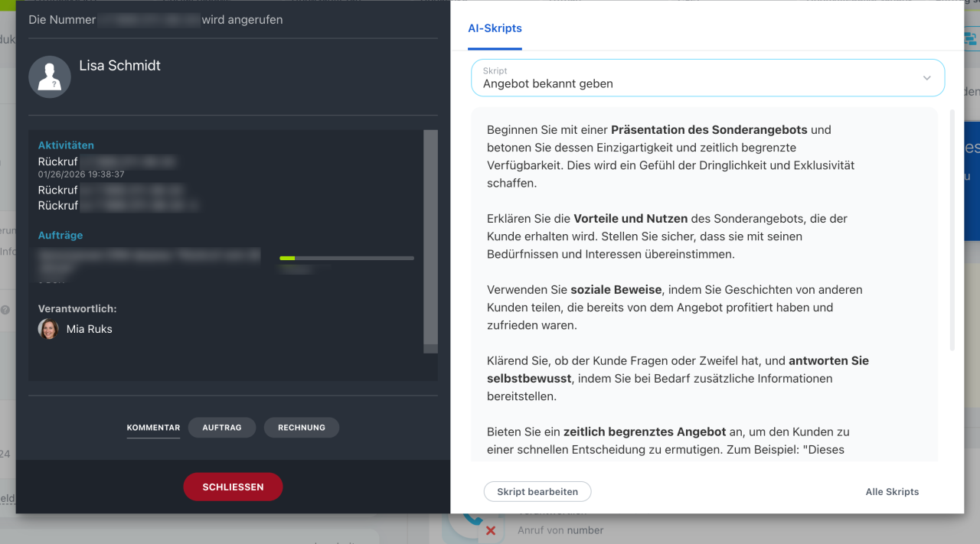Click the AUFTRAG button
This screenshot has width=980, height=544.
pyautogui.click(x=222, y=428)
